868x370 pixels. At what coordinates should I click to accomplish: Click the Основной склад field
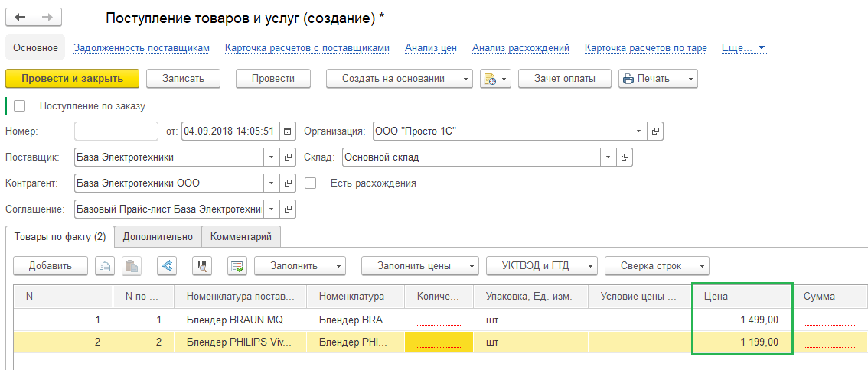click(x=472, y=157)
